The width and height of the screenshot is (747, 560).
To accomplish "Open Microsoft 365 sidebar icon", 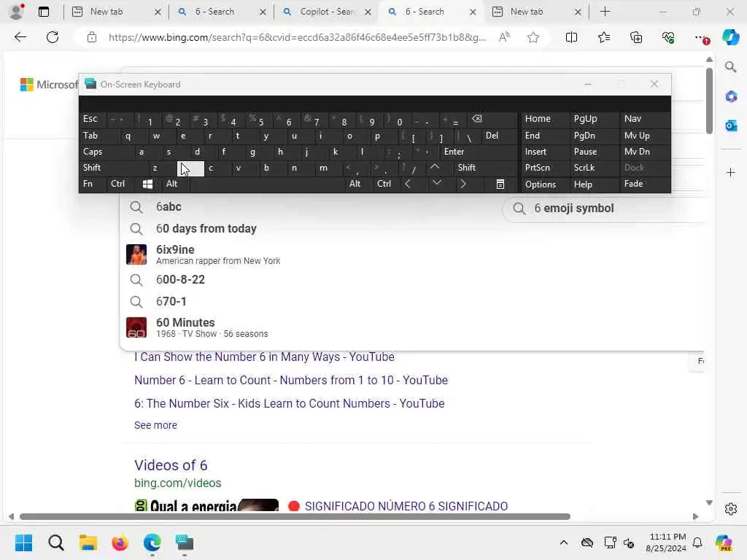I will [730, 97].
